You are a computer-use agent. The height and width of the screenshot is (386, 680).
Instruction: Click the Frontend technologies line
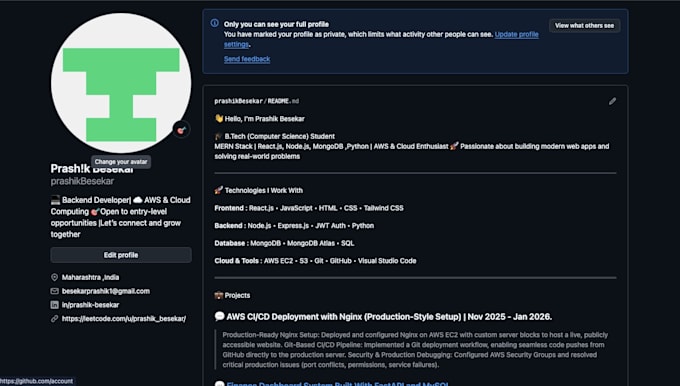[x=309, y=208]
